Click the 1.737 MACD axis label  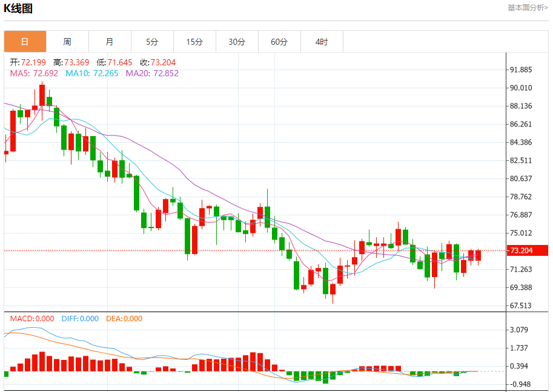click(x=519, y=348)
